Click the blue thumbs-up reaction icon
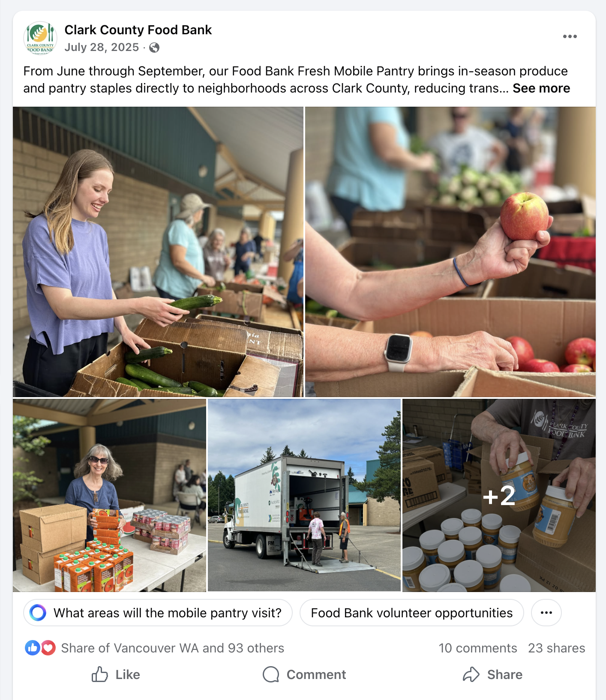 33,648
